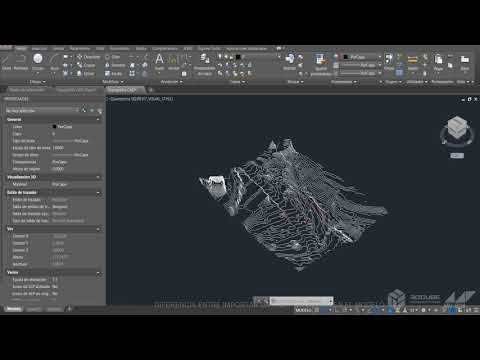
Task: Click the viewport view label in drawing area
Action: click(140, 99)
